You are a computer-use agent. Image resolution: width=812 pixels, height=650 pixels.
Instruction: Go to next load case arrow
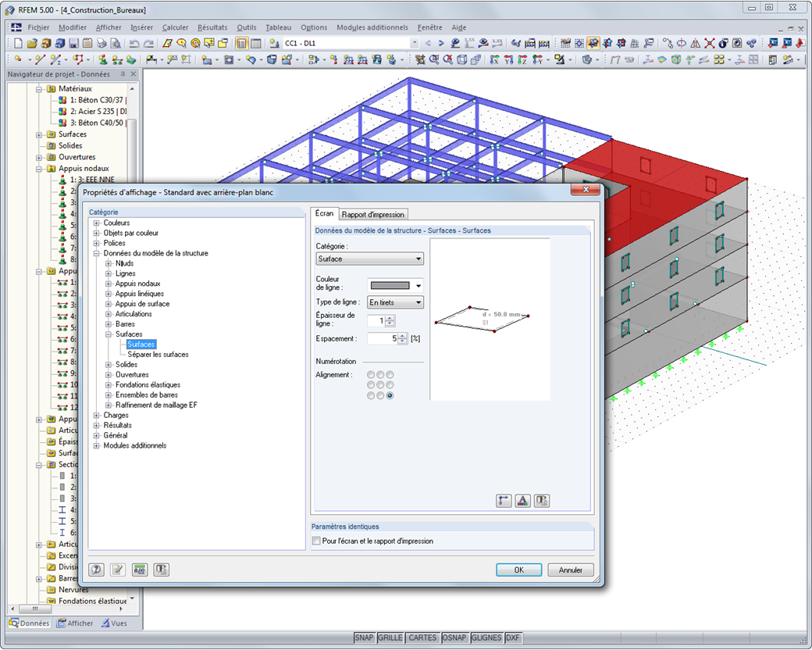tap(441, 44)
